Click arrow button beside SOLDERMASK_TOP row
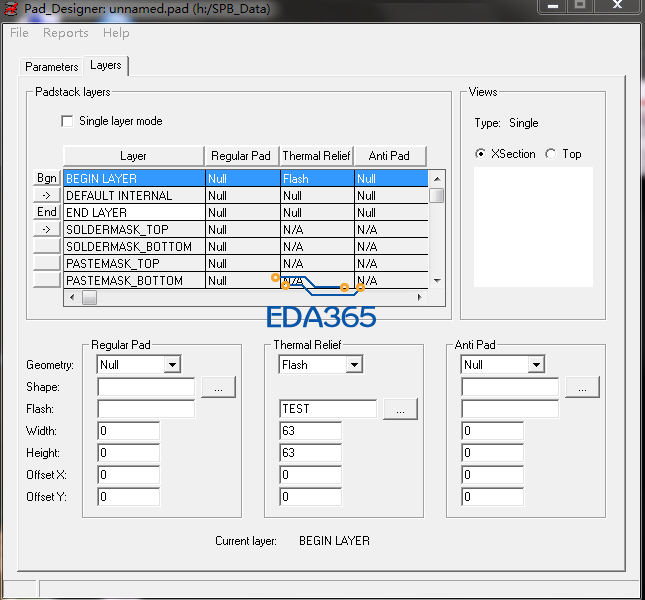Viewport: 645px width, 600px height. pyautogui.click(x=47, y=229)
